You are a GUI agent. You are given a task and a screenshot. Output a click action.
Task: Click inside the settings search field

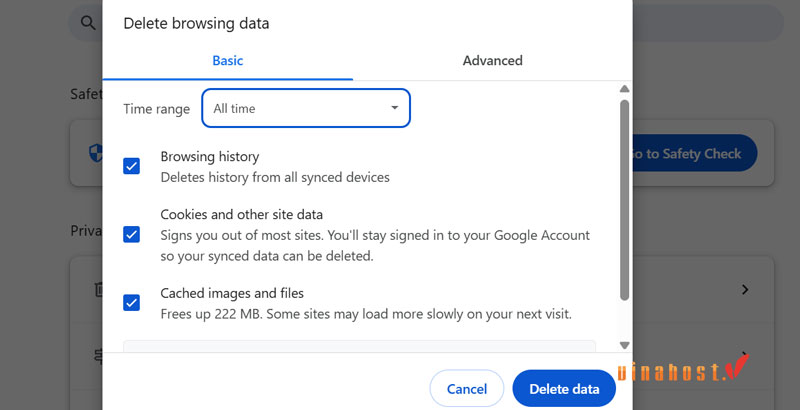(700, 22)
